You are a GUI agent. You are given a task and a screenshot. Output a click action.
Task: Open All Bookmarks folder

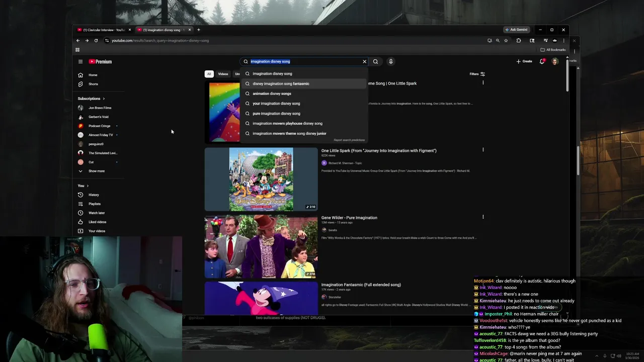click(553, 50)
